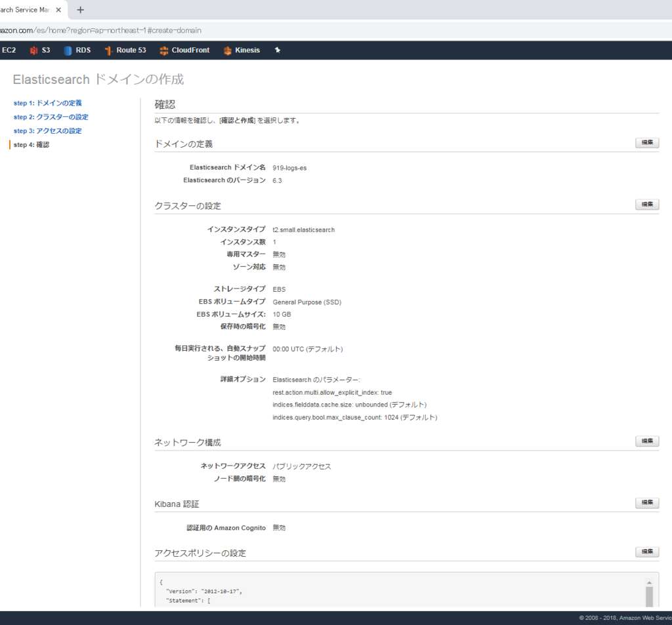Viewport: 672px width, 625px height.
Task: Click indices.fielddata.cache.size parameter line
Action: (x=350, y=405)
